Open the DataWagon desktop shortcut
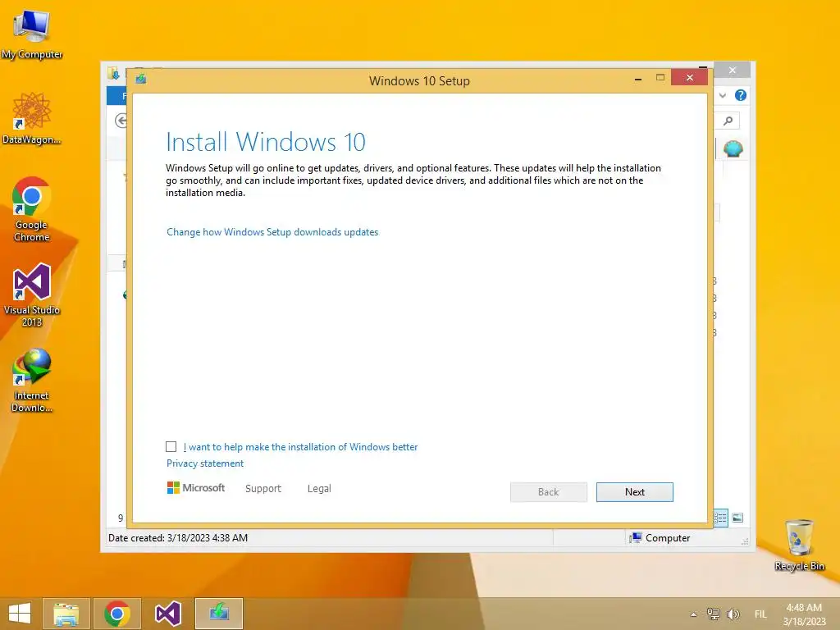 click(32, 118)
